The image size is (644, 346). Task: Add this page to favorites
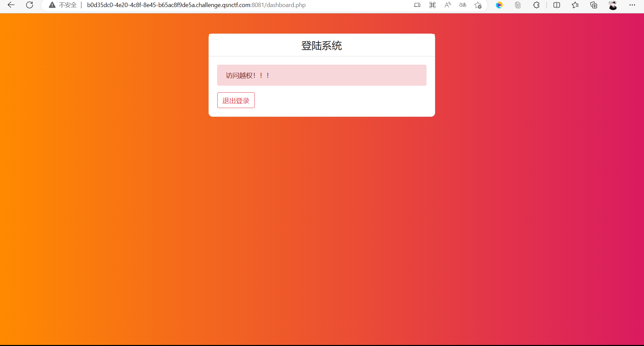pos(478,5)
